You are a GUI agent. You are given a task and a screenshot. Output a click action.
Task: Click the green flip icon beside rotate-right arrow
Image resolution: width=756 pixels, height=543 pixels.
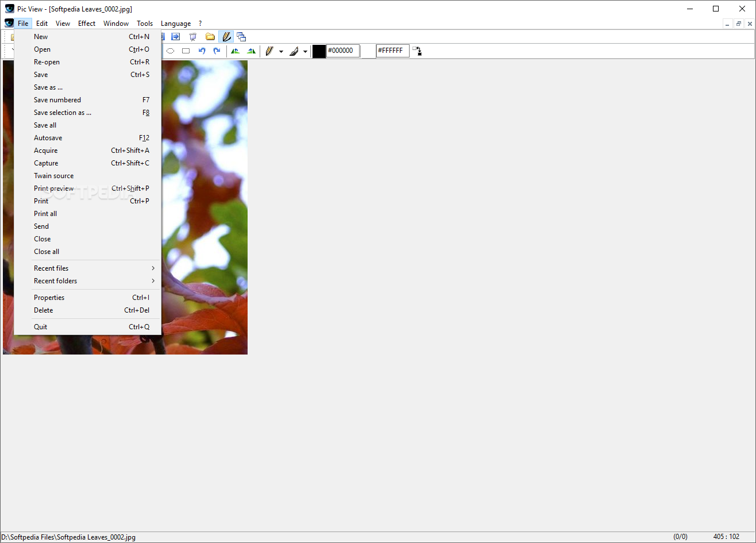tap(236, 51)
